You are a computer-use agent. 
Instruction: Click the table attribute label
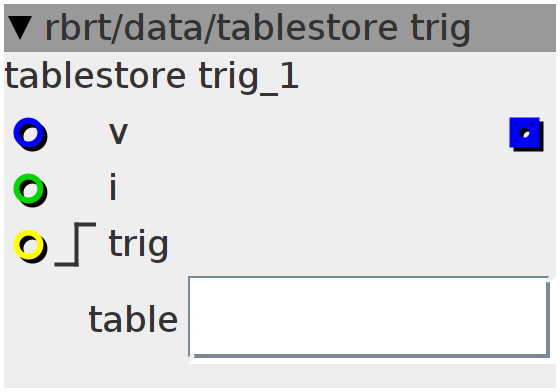133,318
